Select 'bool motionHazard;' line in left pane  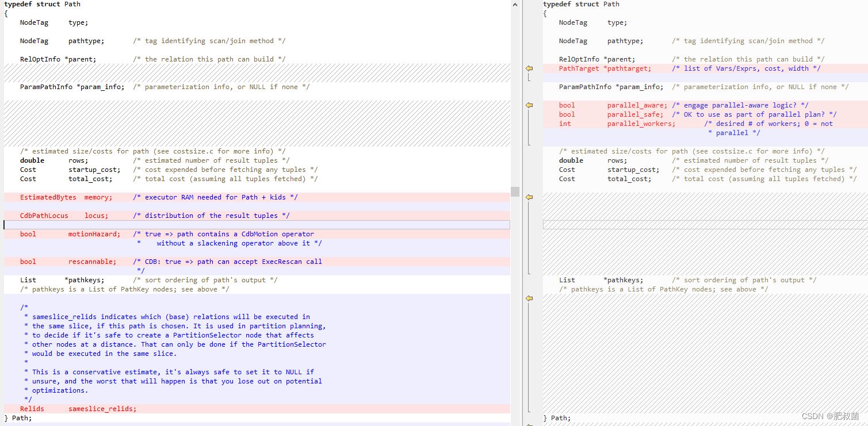(x=257, y=234)
